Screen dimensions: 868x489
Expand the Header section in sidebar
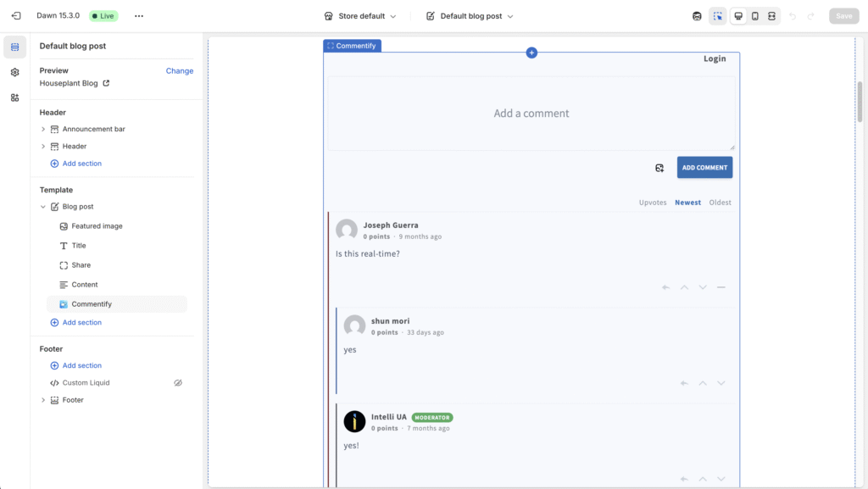pyautogui.click(x=43, y=146)
